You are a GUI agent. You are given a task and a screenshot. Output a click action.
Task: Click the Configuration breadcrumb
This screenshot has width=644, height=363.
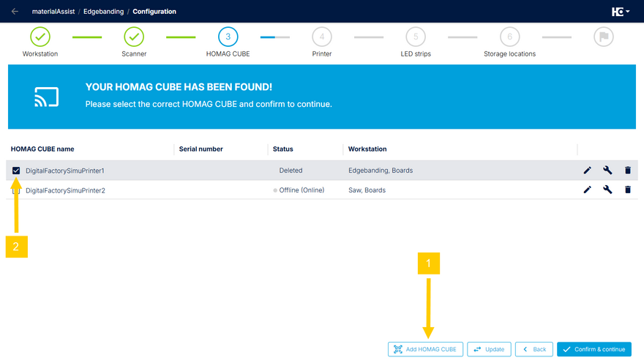click(x=154, y=12)
